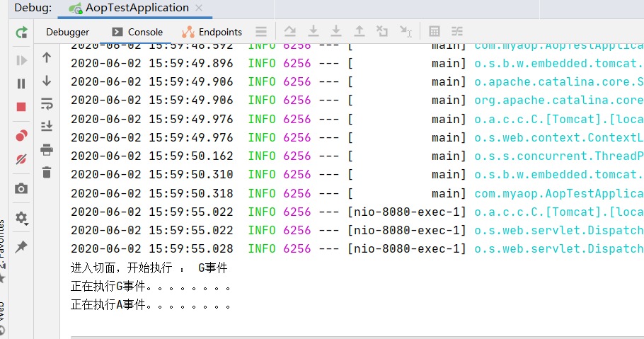This screenshot has height=339, width=644.
Task: Click the Show Execution Point icon
Action: click(261, 32)
